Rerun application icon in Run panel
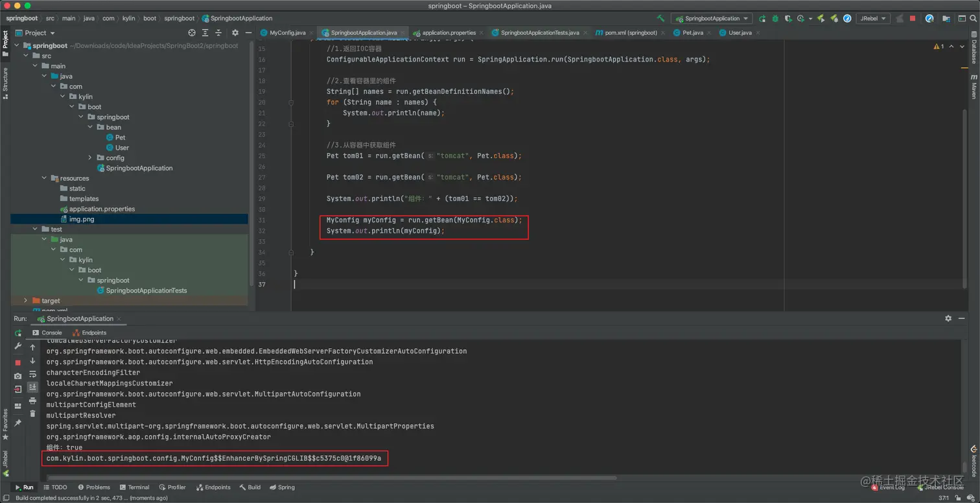 pos(18,333)
